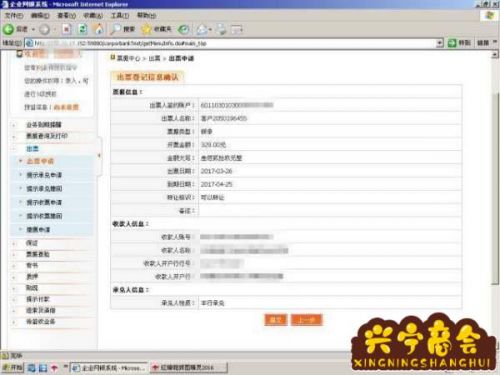500x375 pixels.
Task: Go to browser Home page icon
Action: (x=99, y=29)
